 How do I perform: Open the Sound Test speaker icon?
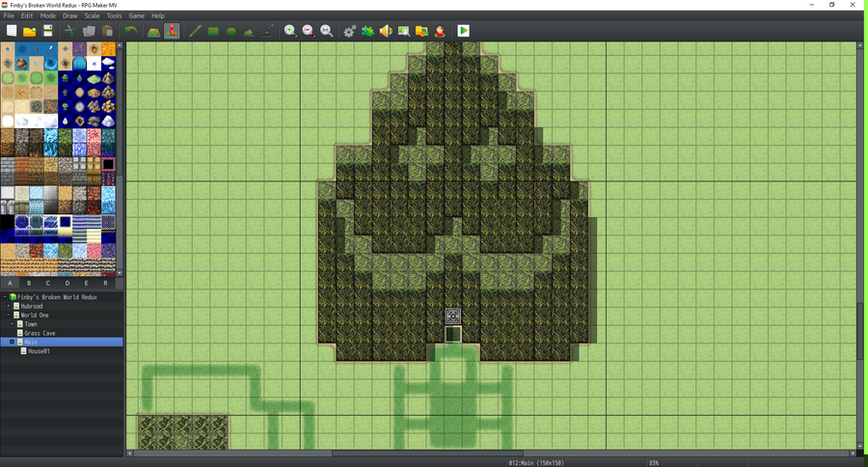pos(386,31)
